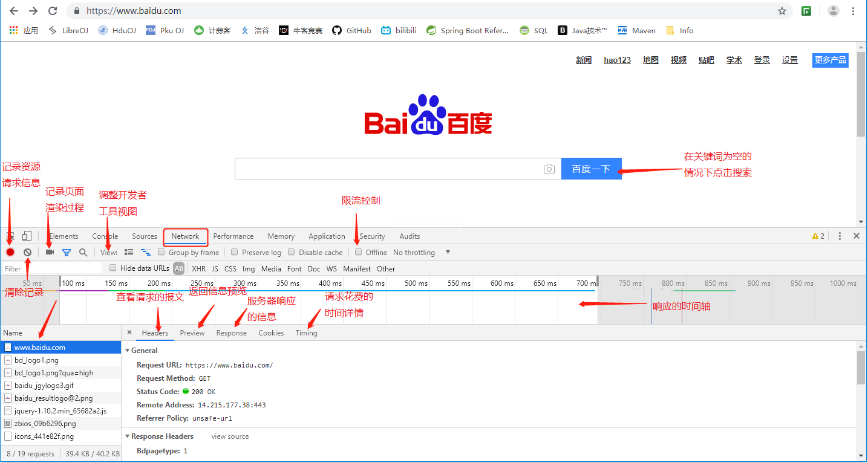Screen dimensions: 868x463
Task: Clear the network request log
Action: (27, 252)
